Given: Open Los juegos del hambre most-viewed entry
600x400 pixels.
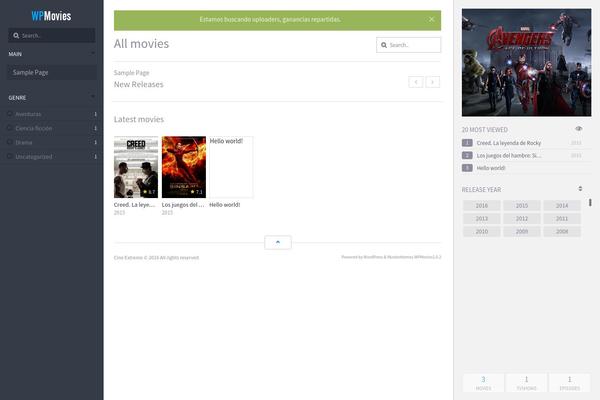Looking at the screenshot, I should [509, 155].
